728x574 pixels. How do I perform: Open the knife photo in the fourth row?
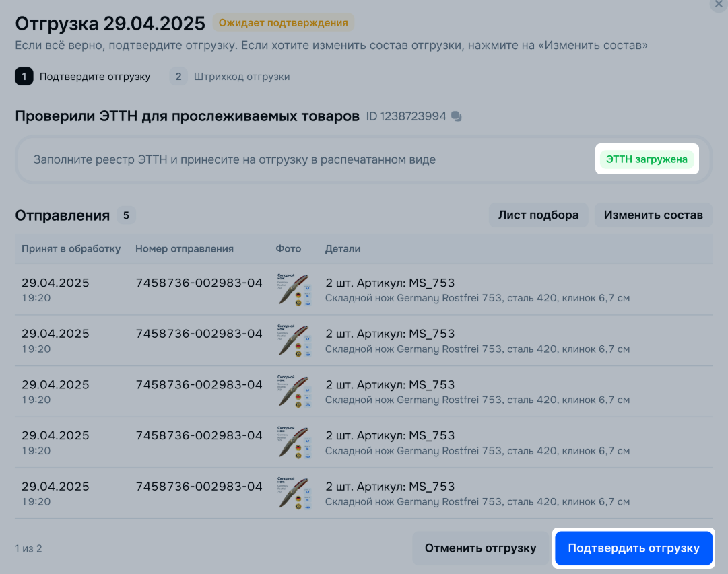click(294, 443)
